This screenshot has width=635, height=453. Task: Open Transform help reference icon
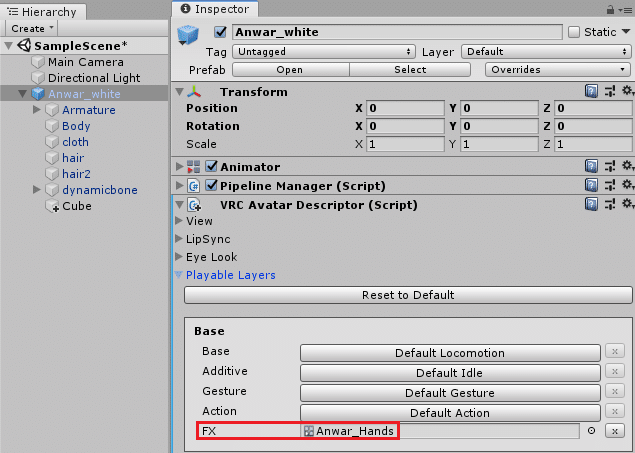591,91
